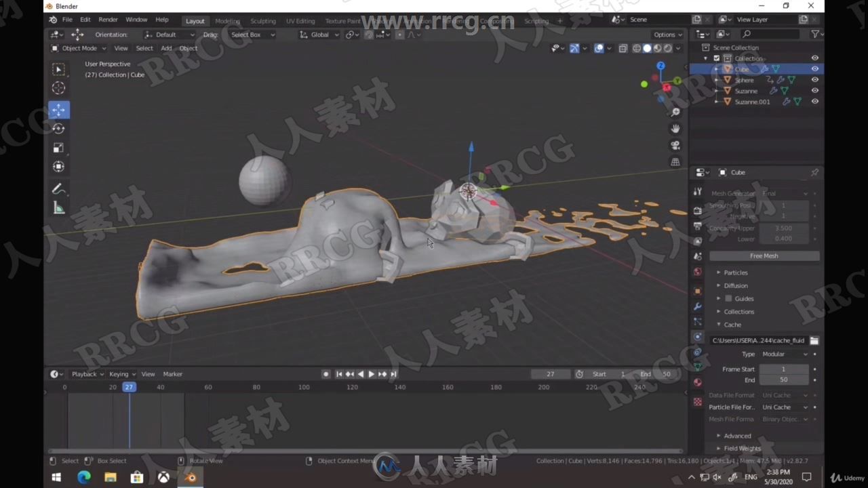868x488 pixels.
Task: Select the Move tool in the left toolbar
Action: pyautogui.click(x=59, y=110)
